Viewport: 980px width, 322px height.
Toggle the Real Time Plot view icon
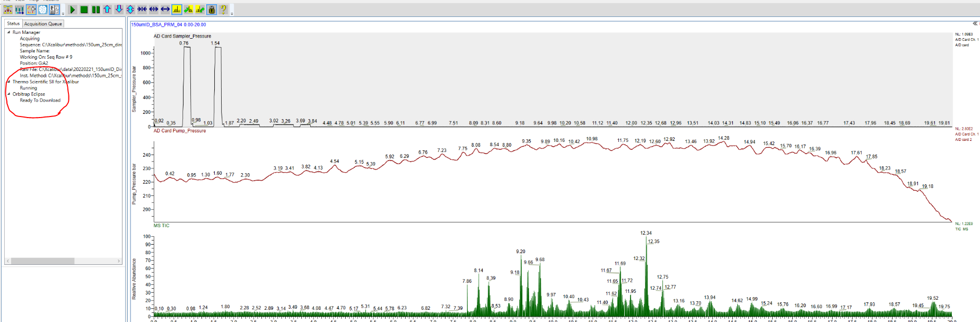(31, 10)
